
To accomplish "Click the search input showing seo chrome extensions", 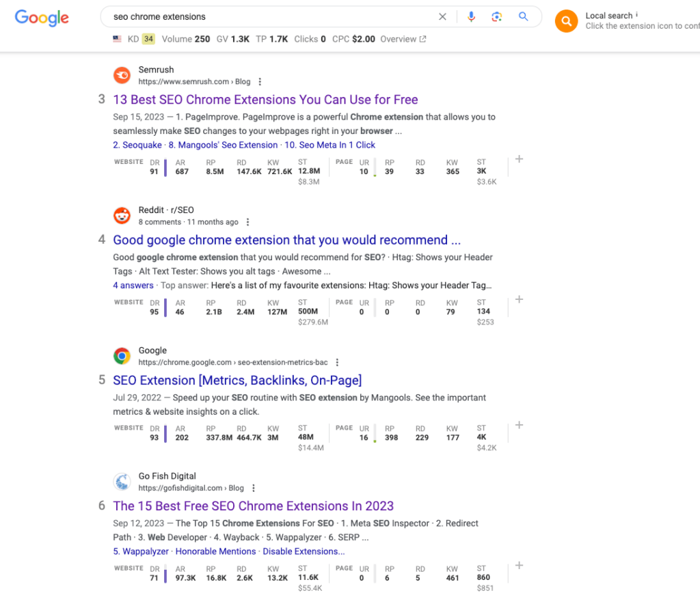I will point(205,16).
